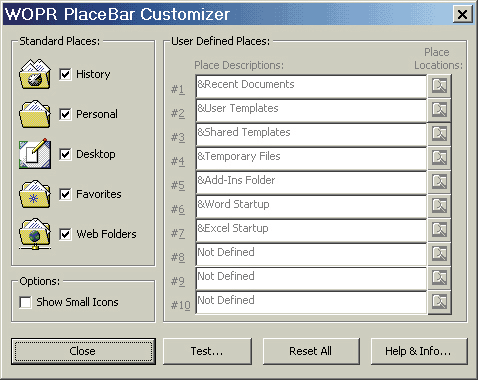The height and width of the screenshot is (380, 478).
Task: Toggle the Web Folders checkbox
Action: [x=65, y=234]
